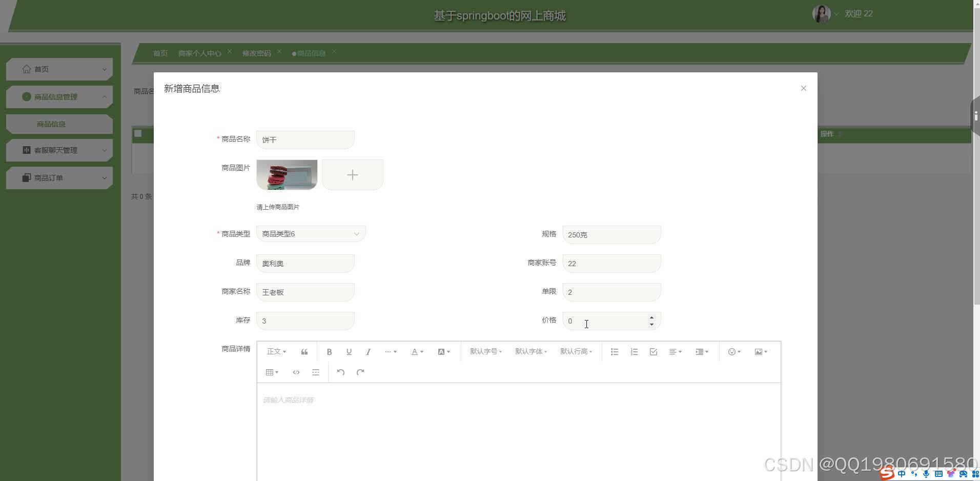This screenshot has height=481, width=980.
Task: Open the code view icon in editor
Action: [296, 372]
